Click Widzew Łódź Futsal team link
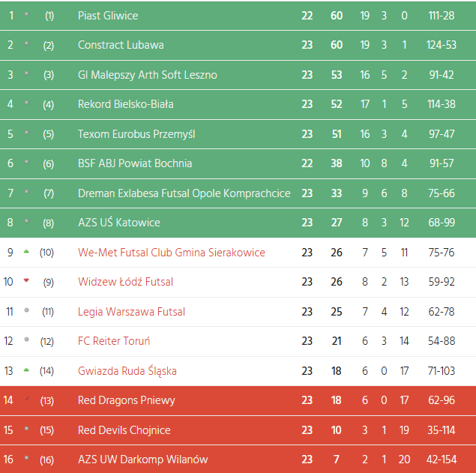Screen dimensions: 476x473 click(125, 282)
